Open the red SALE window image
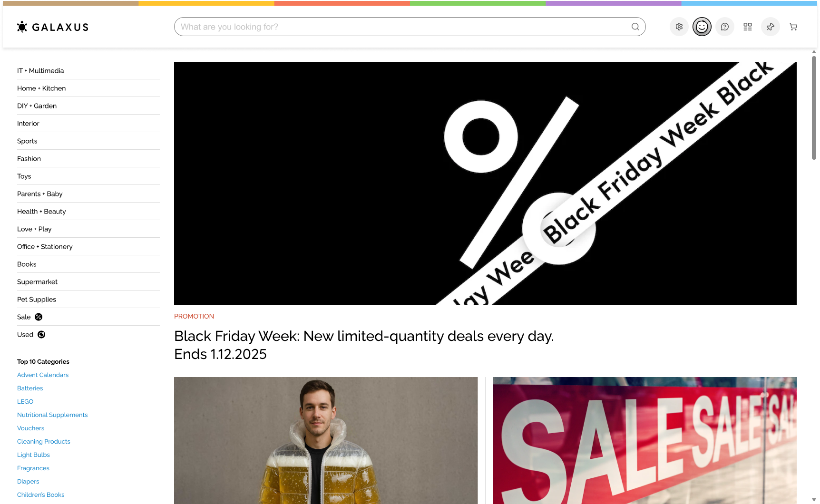 tap(644, 440)
